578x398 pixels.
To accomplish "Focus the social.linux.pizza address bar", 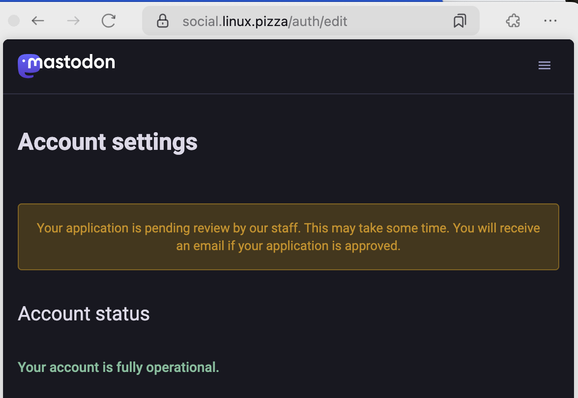I will 311,21.
